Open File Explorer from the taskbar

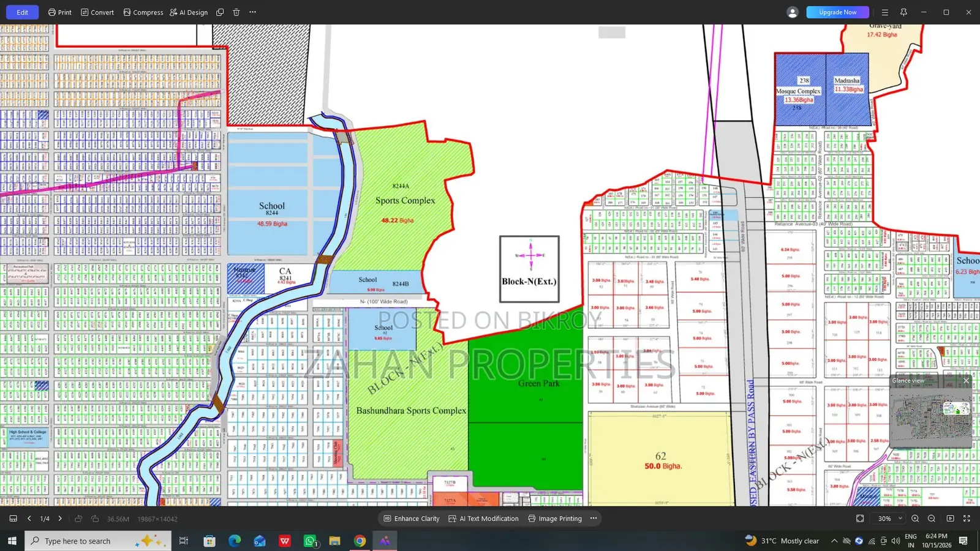[334, 541]
